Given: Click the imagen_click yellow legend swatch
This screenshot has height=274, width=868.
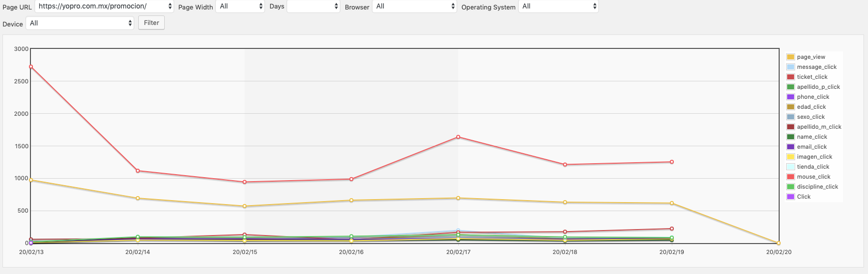Looking at the screenshot, I should tap(791, 157).
